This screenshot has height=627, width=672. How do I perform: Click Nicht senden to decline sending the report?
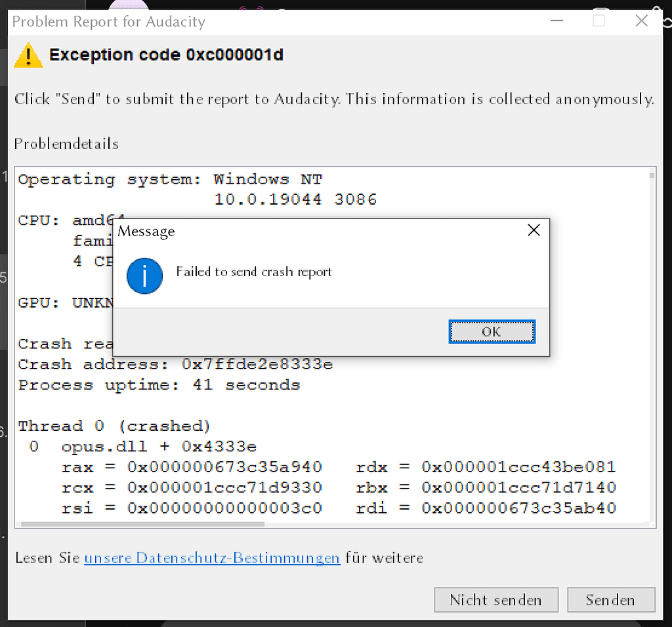496,599
